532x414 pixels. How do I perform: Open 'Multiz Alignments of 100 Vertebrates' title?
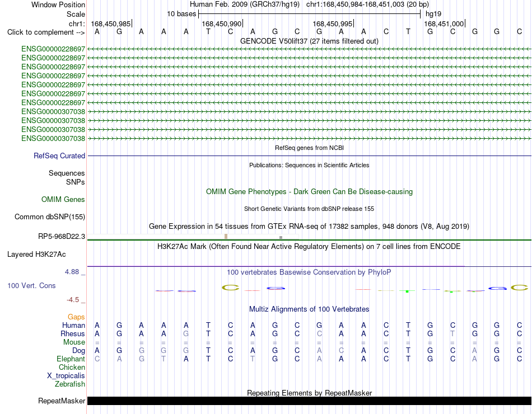(x=309, y=309)
